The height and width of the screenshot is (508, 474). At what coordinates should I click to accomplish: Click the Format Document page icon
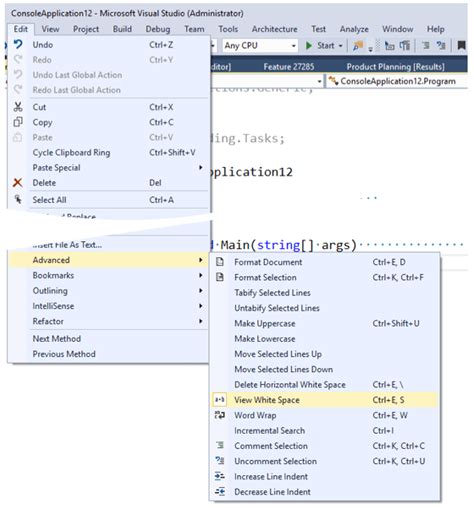(220, 262)
